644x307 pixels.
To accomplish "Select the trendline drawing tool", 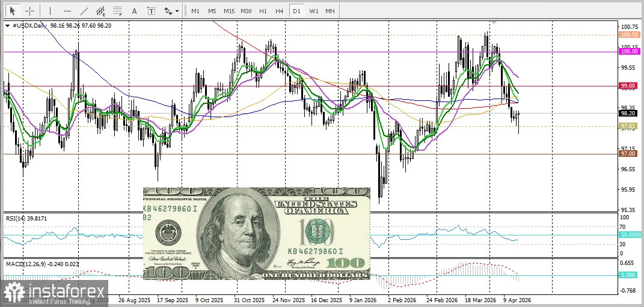I will tap(84, 11).
